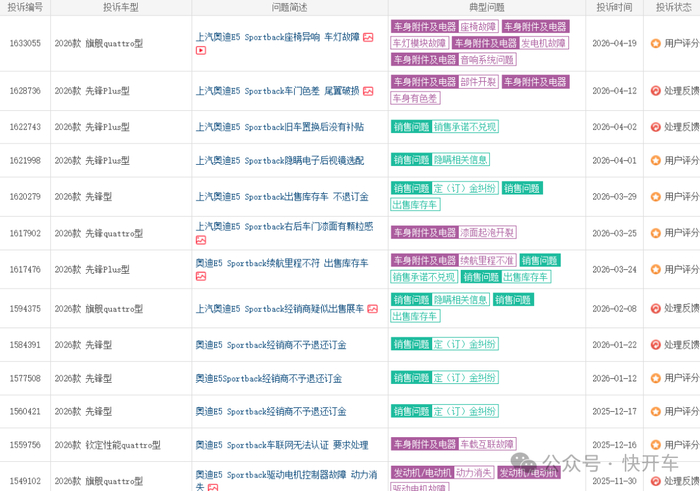Click the red feedback icon of complaint 1549102
This screenshot has height=491, width=700.
(x=655, y=481)
